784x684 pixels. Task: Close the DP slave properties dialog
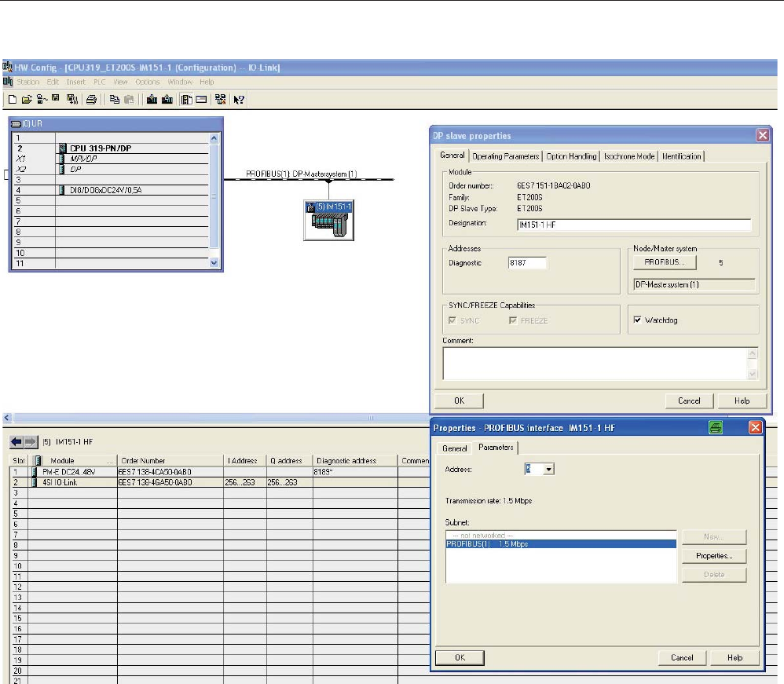pos(763,136)
